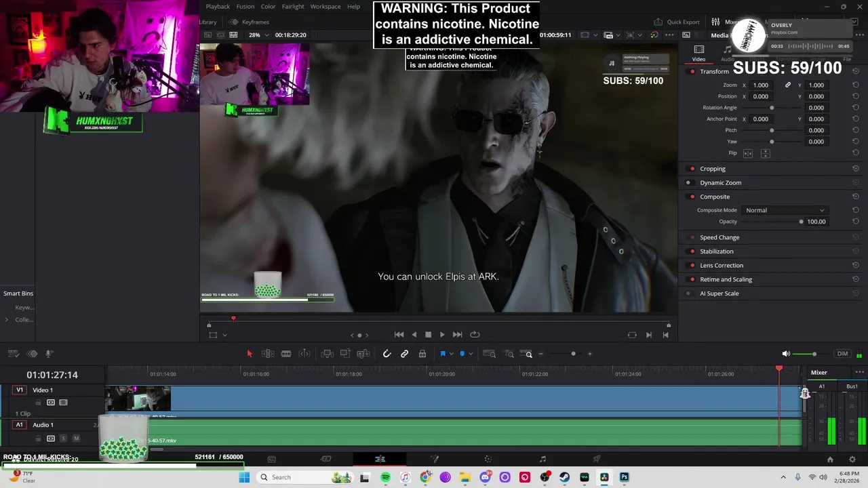This screenshot has height=488, width=868.
Task: Toggle Zoom X/Y link in Inspector
Action: (787, 85)
